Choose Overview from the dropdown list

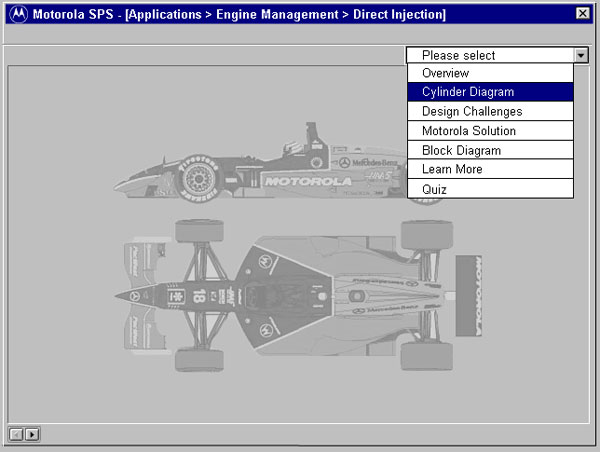coord(490,73)
